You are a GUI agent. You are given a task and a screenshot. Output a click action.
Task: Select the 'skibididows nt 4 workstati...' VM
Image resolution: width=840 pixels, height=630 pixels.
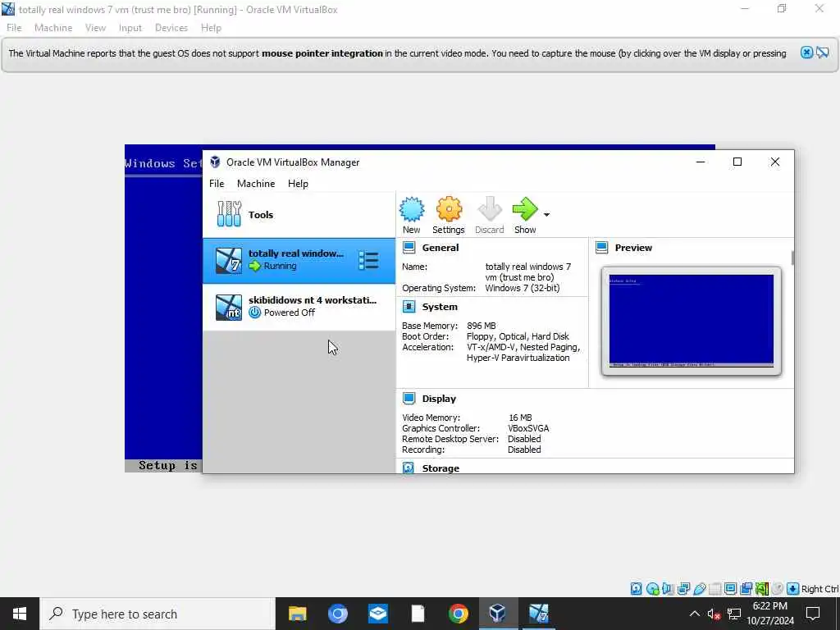point(299,308)
